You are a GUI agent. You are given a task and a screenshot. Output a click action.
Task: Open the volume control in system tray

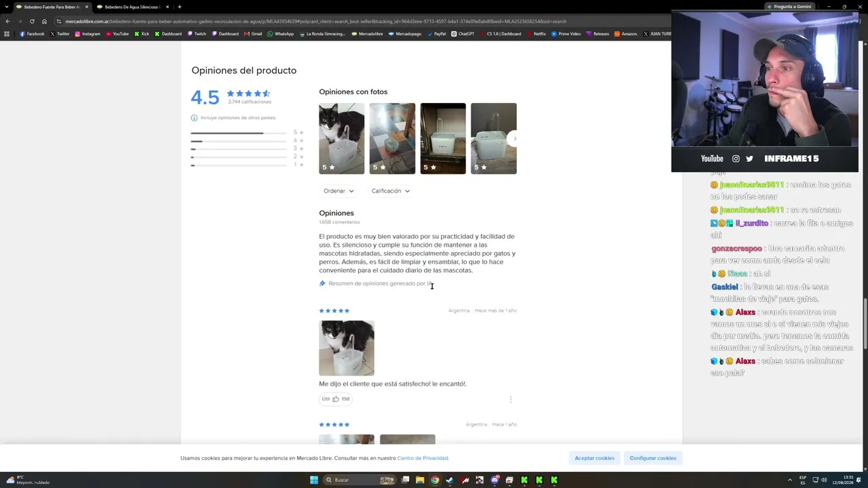[824, 480]
